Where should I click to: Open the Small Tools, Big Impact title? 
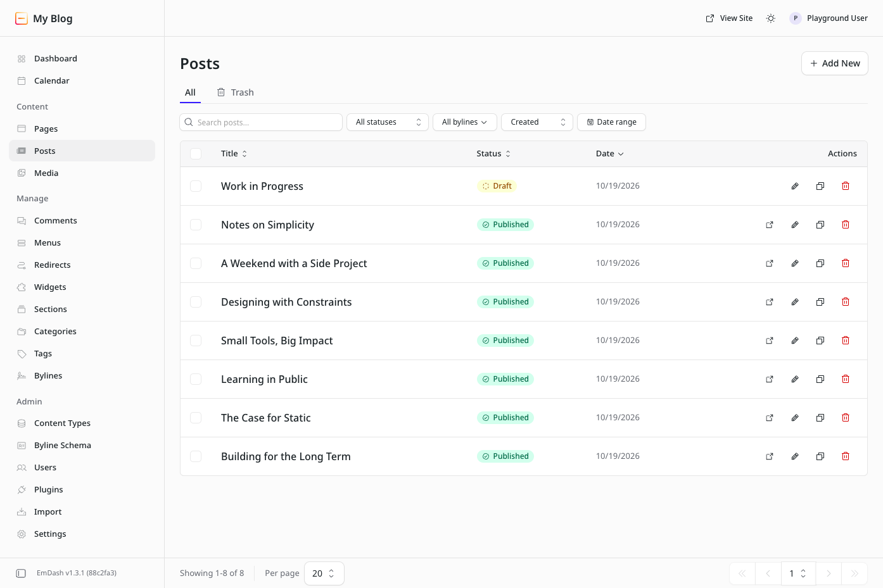click(277, 341)
